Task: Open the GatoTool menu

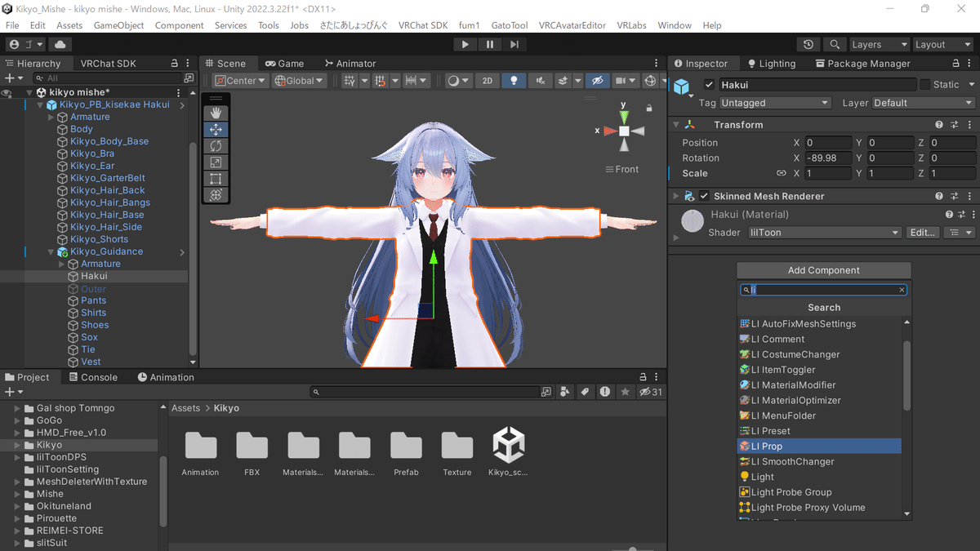Action: tap(510, 25)
